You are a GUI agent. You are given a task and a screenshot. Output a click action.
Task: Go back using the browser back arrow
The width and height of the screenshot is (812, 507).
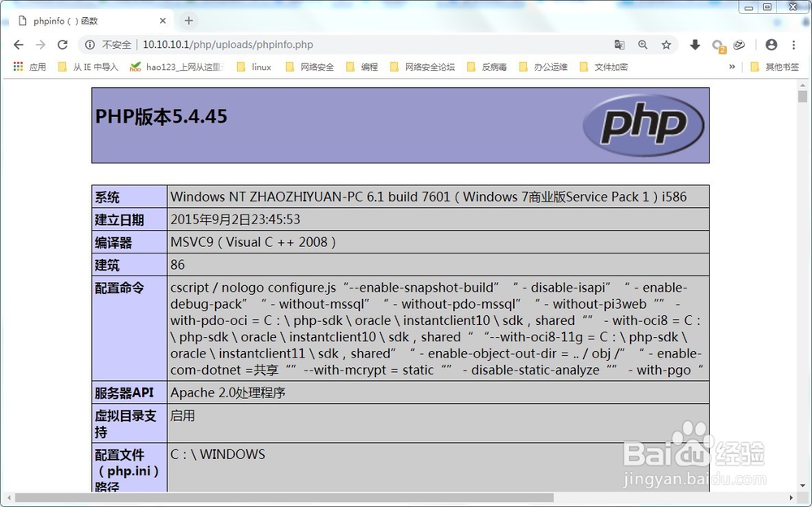19,45
